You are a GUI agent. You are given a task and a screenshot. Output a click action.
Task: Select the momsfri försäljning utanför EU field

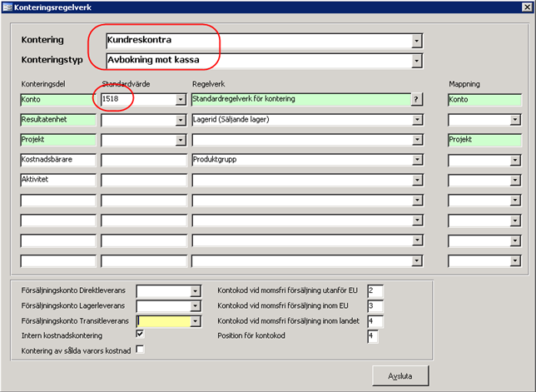[374, 290]
